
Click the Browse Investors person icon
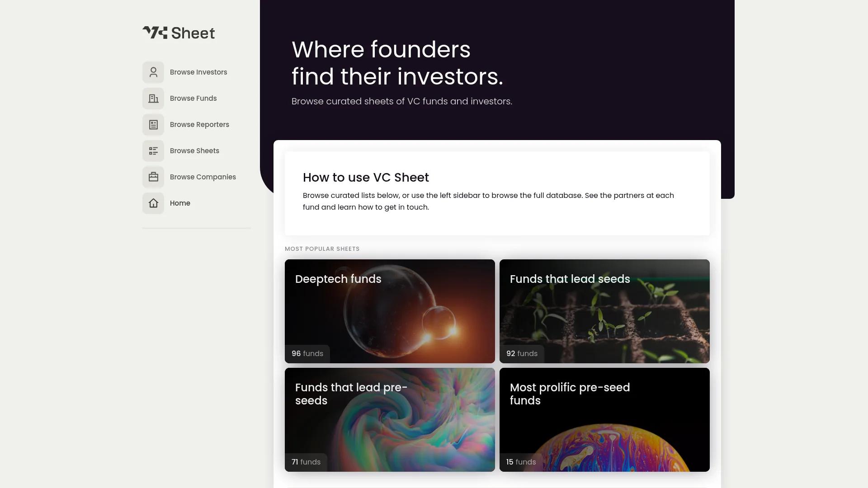pyautogui.click(x=153, y=72)
